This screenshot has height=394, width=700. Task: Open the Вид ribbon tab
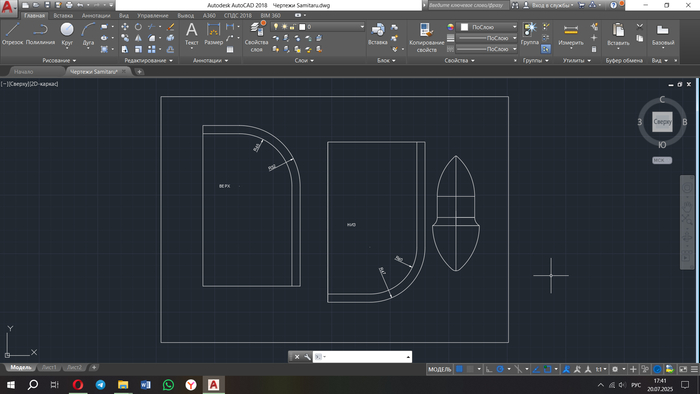click(124, 16)
